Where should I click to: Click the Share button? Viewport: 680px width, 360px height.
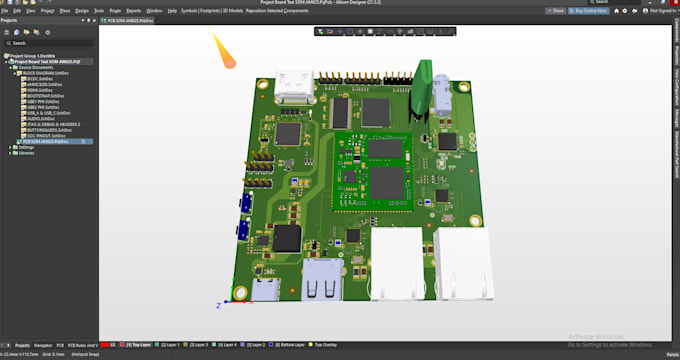(x=556, y=11)
